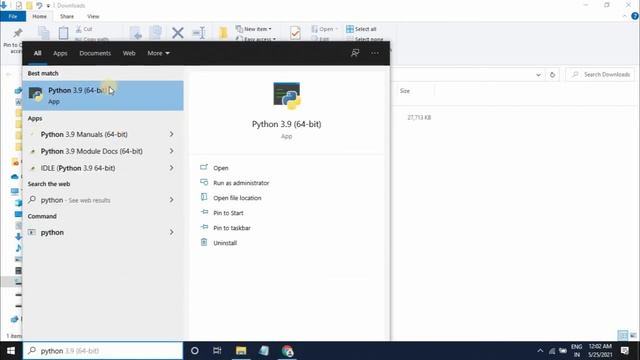
Task: Click the taskbar search box
Action: (x=103, y=351)
